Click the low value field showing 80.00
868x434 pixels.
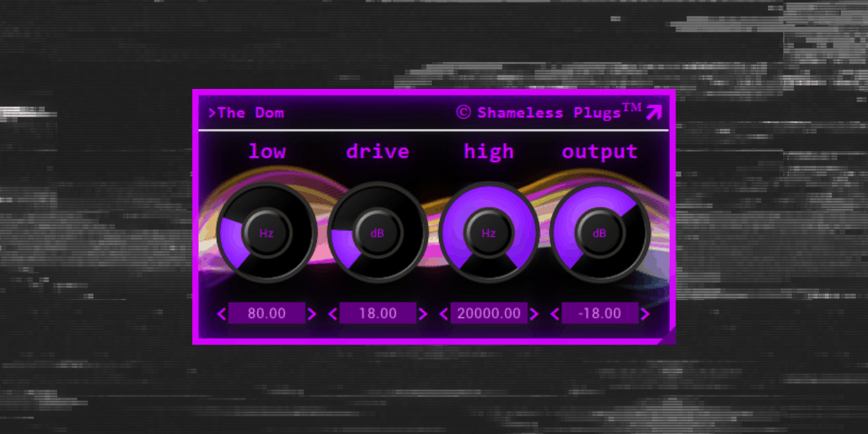pyautogui.click(x=267, y=313)
